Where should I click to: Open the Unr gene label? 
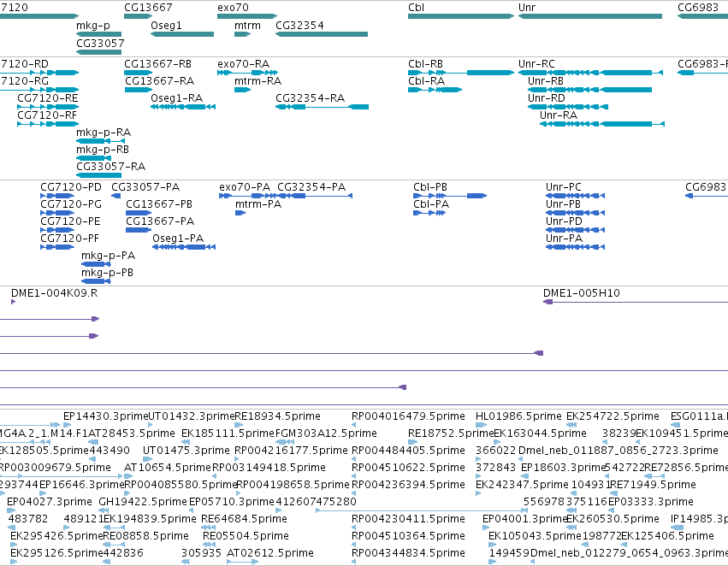coord(527,8)
